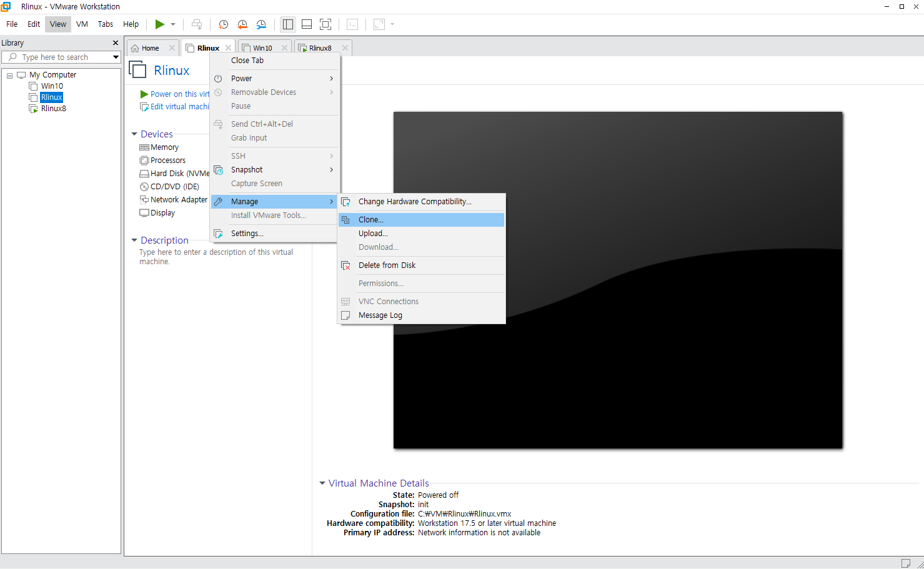Open the View menu
This screenshot has width=924, height=569.
[58, 24]
